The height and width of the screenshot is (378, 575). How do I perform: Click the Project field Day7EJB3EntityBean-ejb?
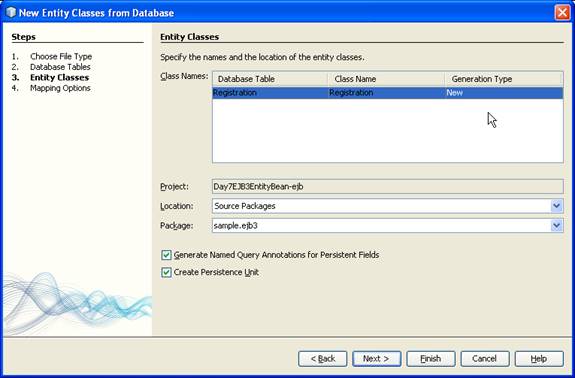coord(388,187)
